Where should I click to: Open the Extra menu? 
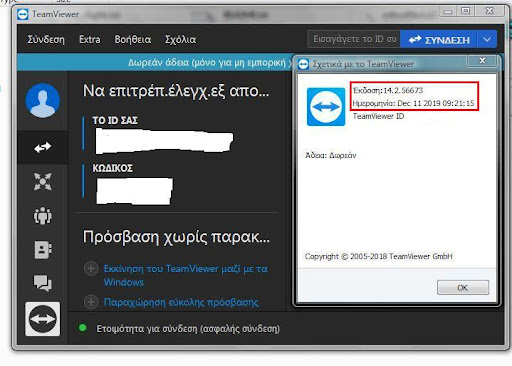(90, 40)
